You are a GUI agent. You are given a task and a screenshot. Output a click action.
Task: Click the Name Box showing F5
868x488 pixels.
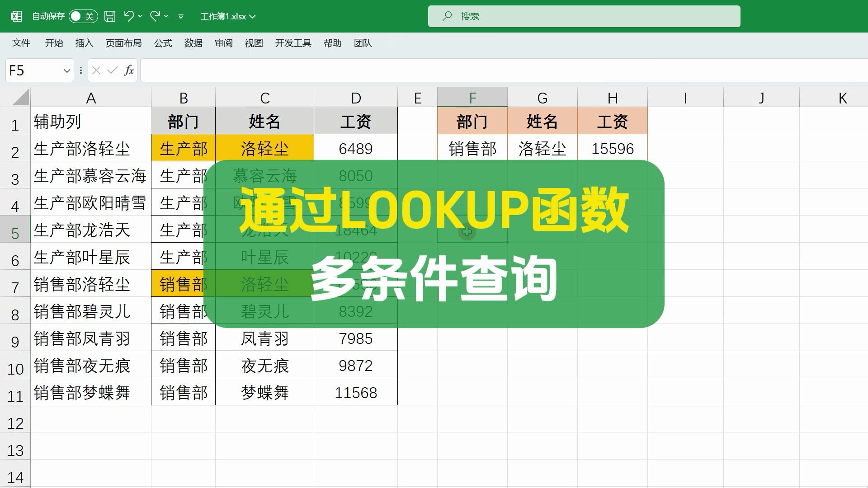click(34, 70)
